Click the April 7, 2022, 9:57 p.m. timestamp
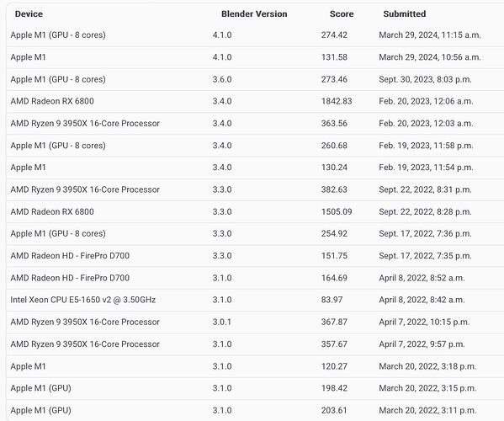Image resolution: width=504 pixels, height=421 pixels. tap(422, 344)
